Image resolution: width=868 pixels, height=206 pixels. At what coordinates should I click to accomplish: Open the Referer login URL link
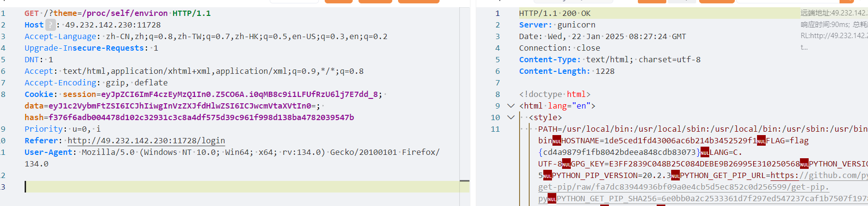pyautogui.click(x=146, y=141)
